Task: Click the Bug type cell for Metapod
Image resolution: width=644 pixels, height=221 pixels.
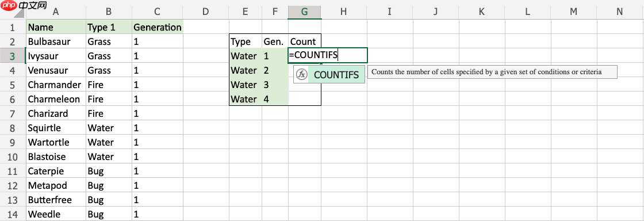Action: click(x=109, y=185)
